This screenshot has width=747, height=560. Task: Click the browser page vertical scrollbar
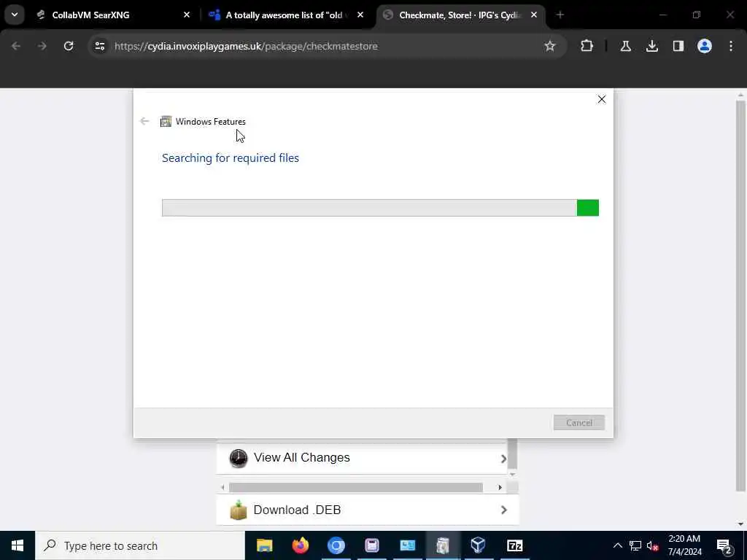pos(740,295)
